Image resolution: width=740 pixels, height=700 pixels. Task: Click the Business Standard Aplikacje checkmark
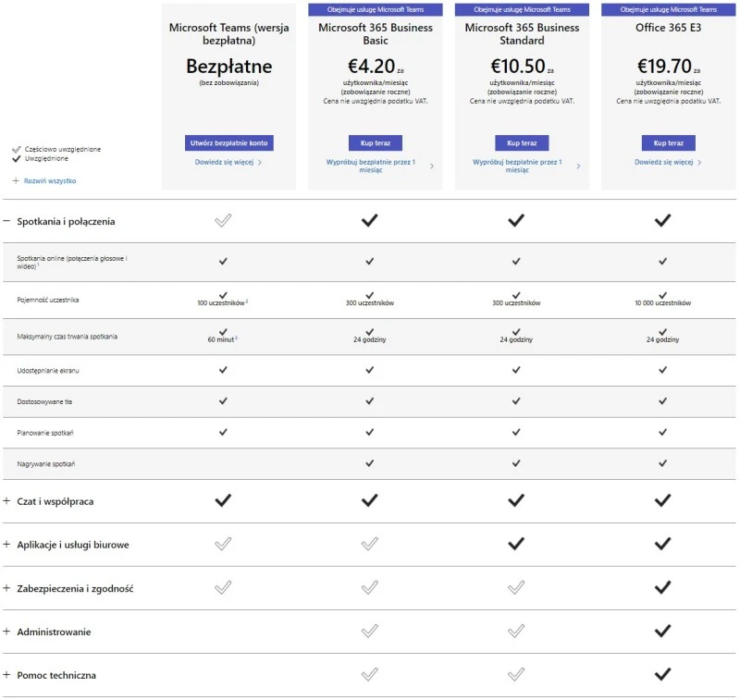click(x=516, y=545)
